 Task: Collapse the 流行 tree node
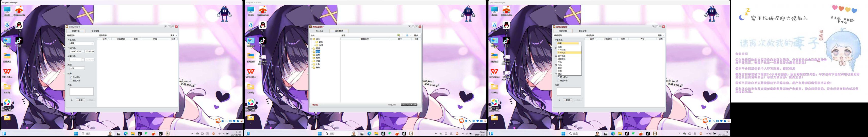click(x=311, y=39)
